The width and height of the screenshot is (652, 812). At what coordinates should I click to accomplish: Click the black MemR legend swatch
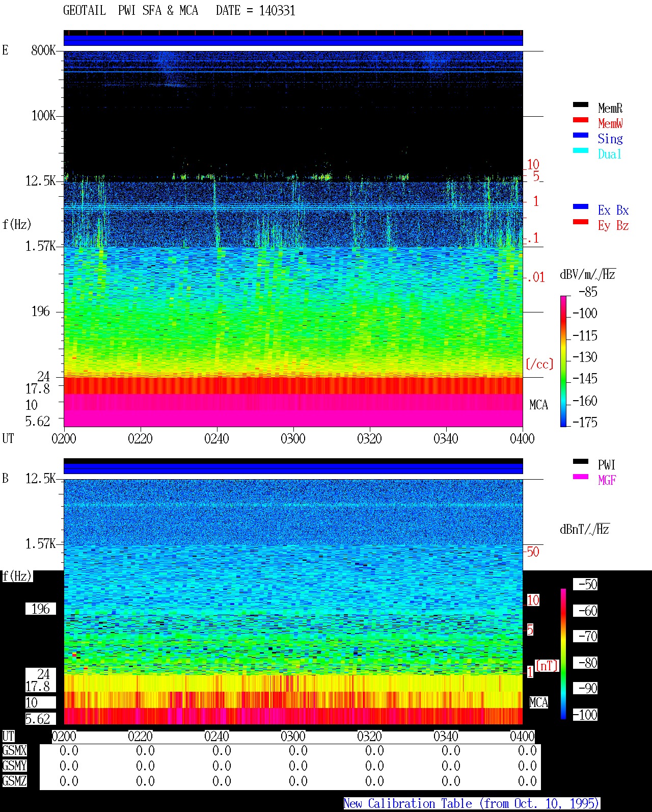[580, 104]
